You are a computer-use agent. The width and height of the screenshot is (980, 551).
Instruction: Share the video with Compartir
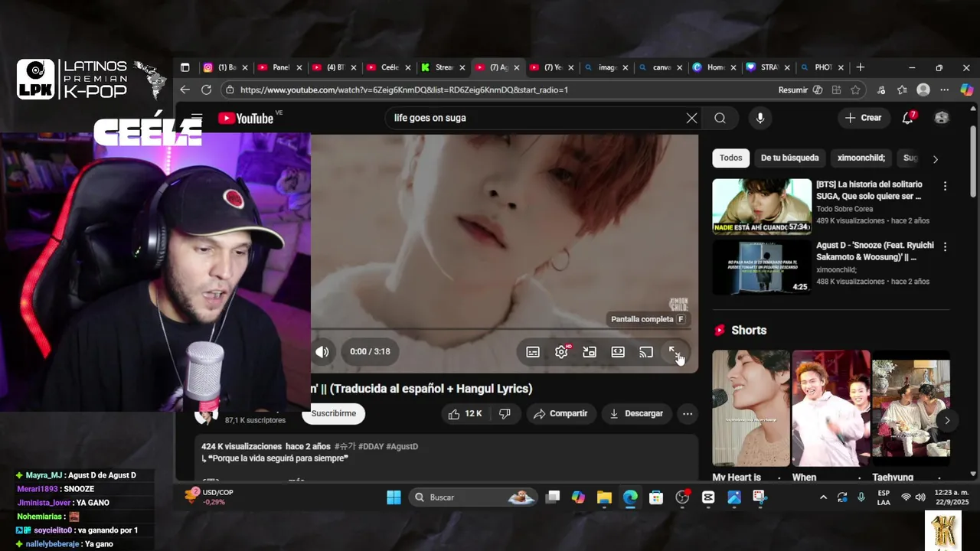pos(560,413)
